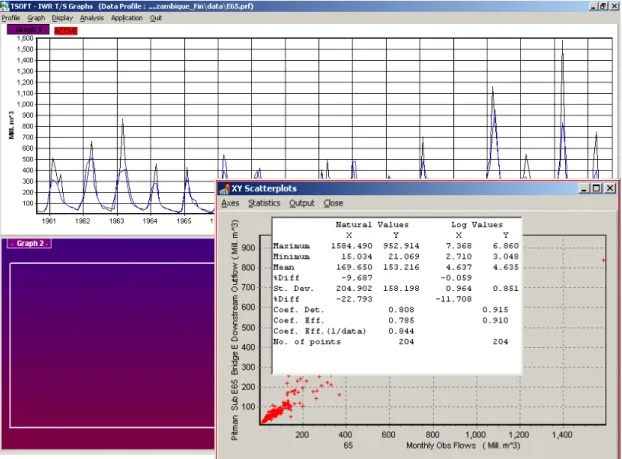Click Coef. Det. natural value 0.808
This screenshot has height=459, width=622.
pos(401,310)
